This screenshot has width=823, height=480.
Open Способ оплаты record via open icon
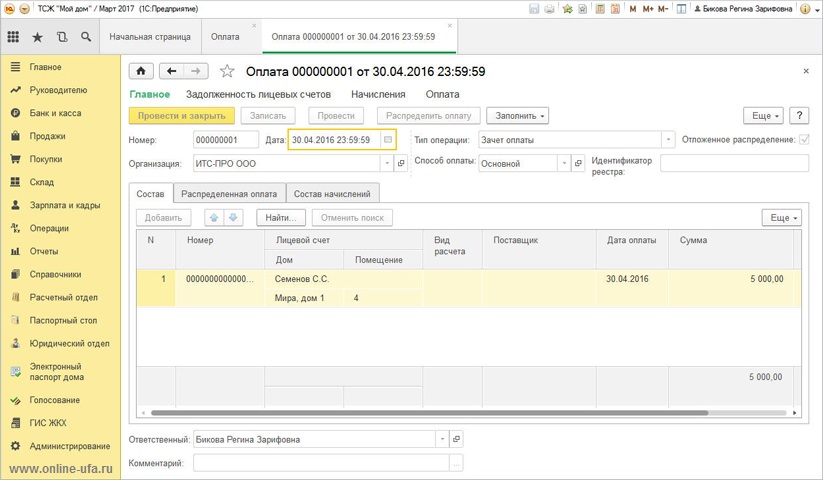coord(578,164)
